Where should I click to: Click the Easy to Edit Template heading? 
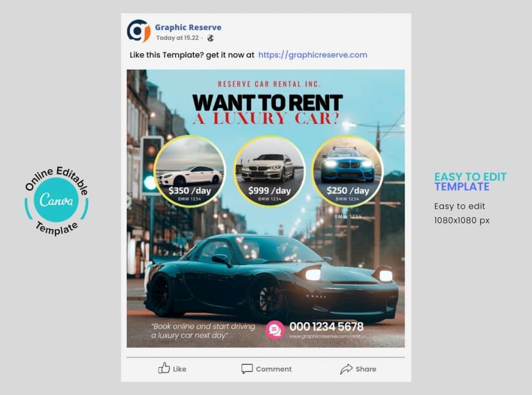pyautogui.click(x=470, y=182)
